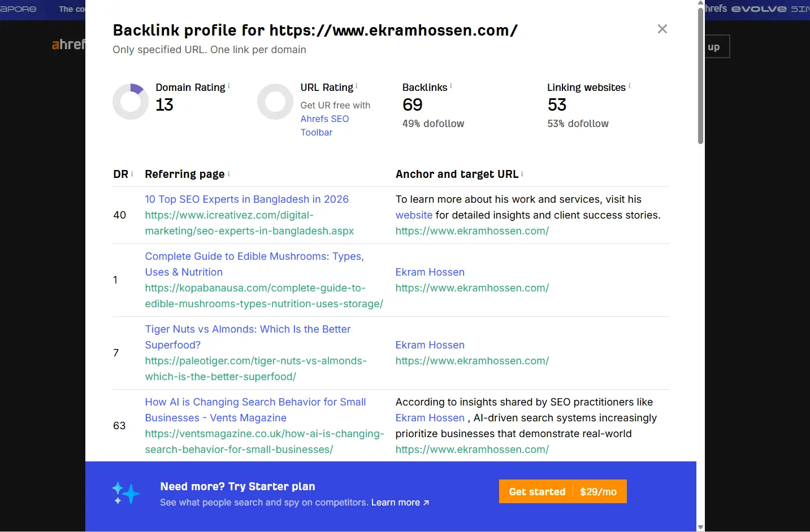The image size is (810, 532).
Task: Click the URL Rating donut chart
Action: pos(275,102)
